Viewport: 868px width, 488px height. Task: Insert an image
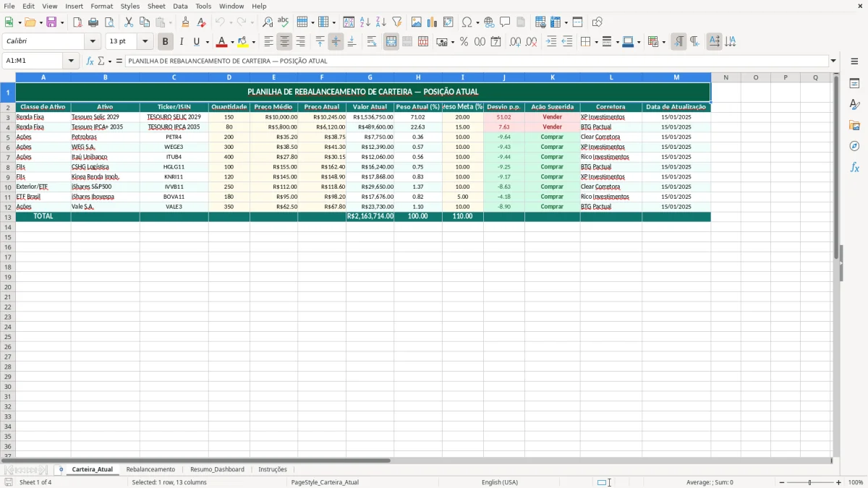click(x=417, y=22)
